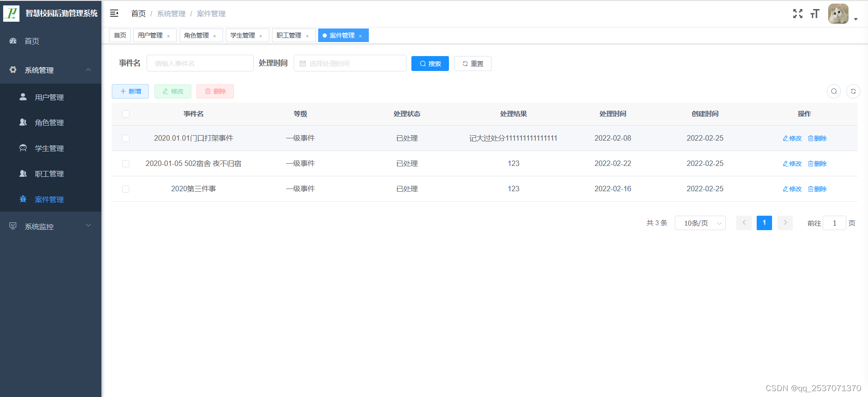Delete the 2020.01.01门口打架事件 row

817,138
